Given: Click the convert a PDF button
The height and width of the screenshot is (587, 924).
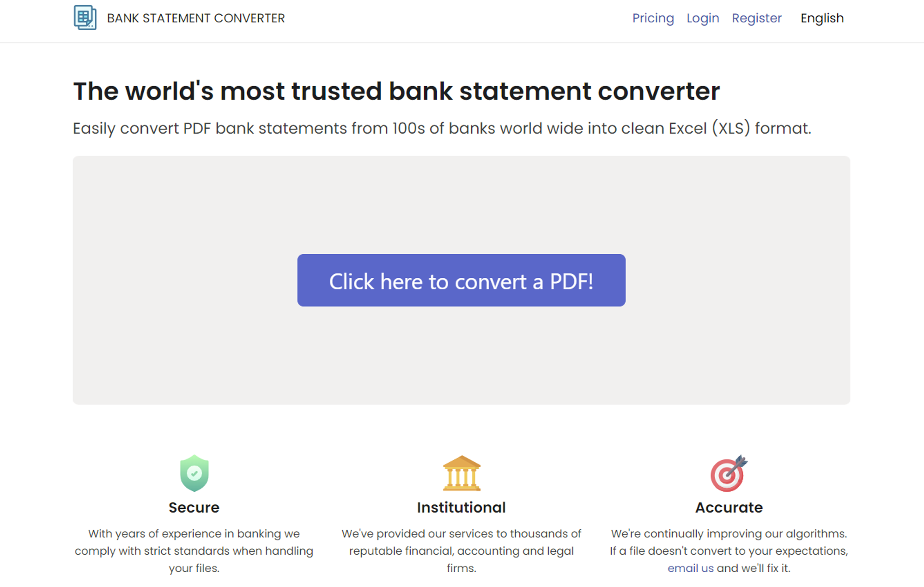Looking at the screenshot, I should click(461, 280).
